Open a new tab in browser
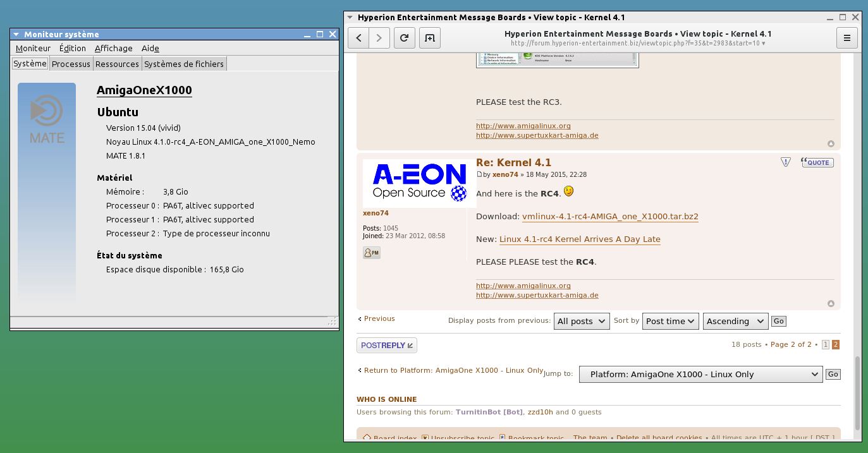Viewport: 868px width, 453px height. (430, 38)
